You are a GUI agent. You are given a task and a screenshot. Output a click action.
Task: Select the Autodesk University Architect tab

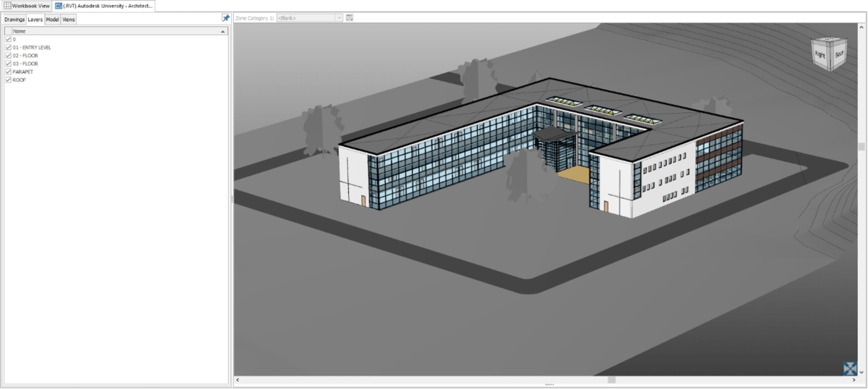coord(104,5)
